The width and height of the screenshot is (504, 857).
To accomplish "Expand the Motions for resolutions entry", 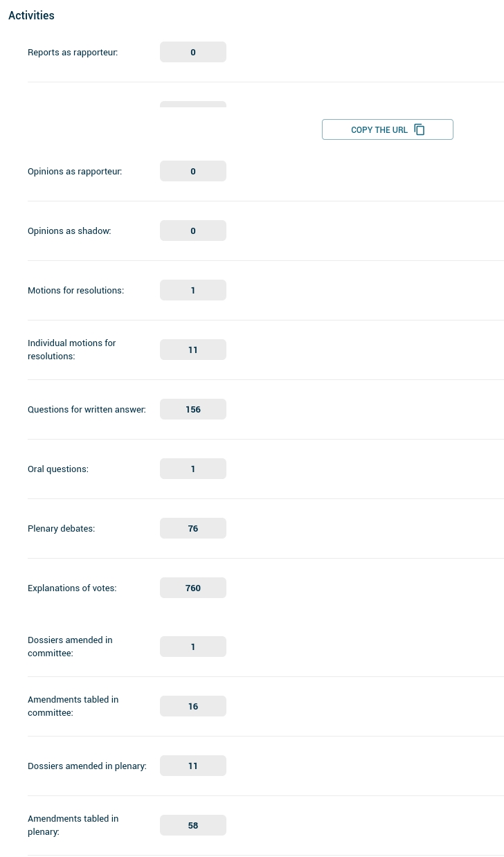I will coord(193,290).
